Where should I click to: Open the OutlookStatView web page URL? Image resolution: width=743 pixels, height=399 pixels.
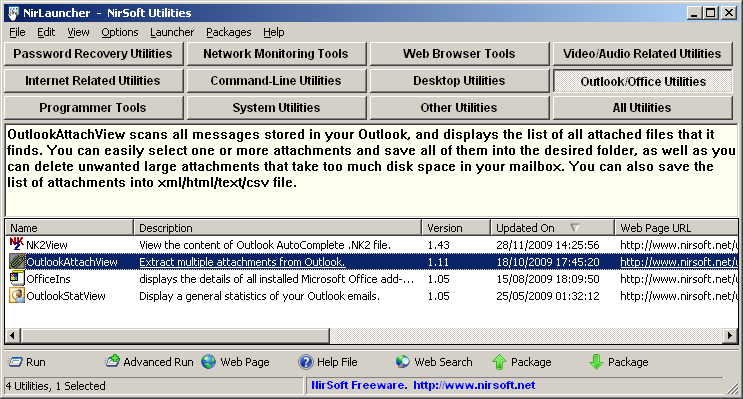[679, 296]
